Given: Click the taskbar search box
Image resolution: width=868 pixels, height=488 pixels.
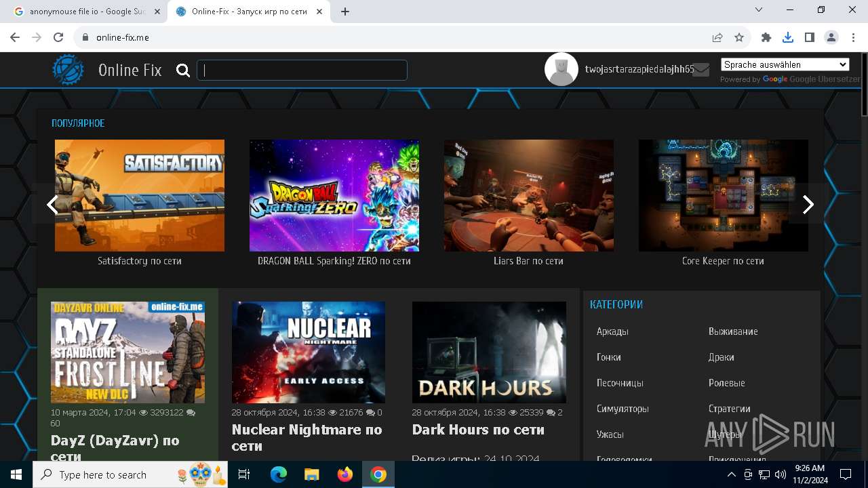Looking at the screenshot, I should (131, 474).
